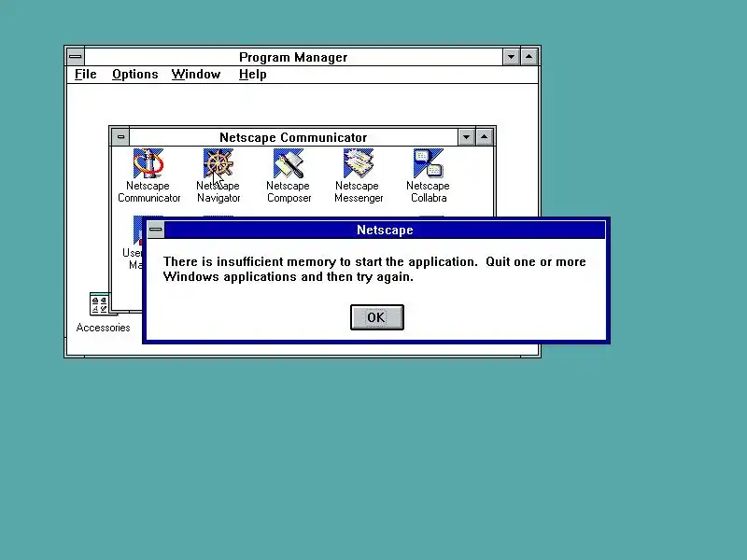747x560 pixels.
Task: Open Netscape Communicator group control menu box
Action: [120, 137]
